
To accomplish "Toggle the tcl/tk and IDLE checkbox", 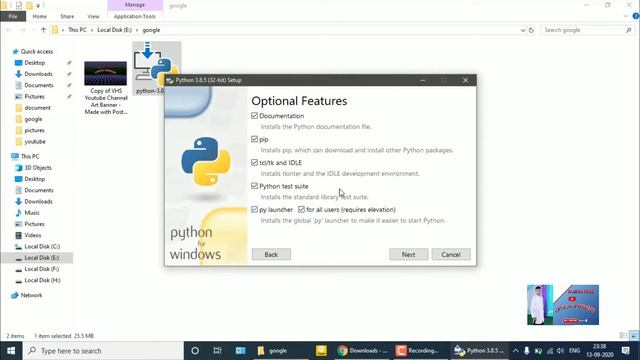I will [255, 162].
